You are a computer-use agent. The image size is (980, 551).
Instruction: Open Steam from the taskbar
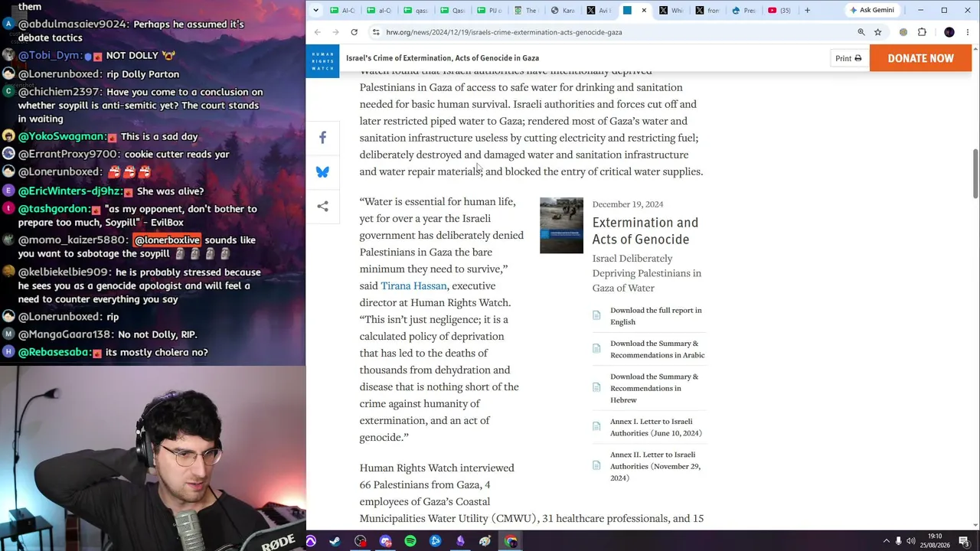[335, 542]
